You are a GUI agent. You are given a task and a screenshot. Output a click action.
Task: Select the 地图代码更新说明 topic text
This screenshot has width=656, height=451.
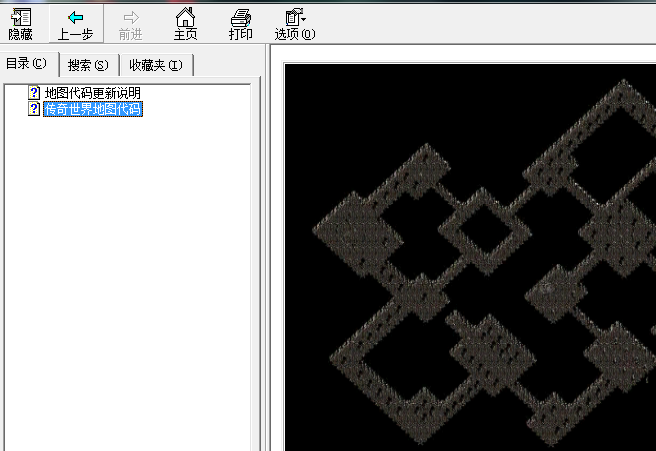[93, 93]
